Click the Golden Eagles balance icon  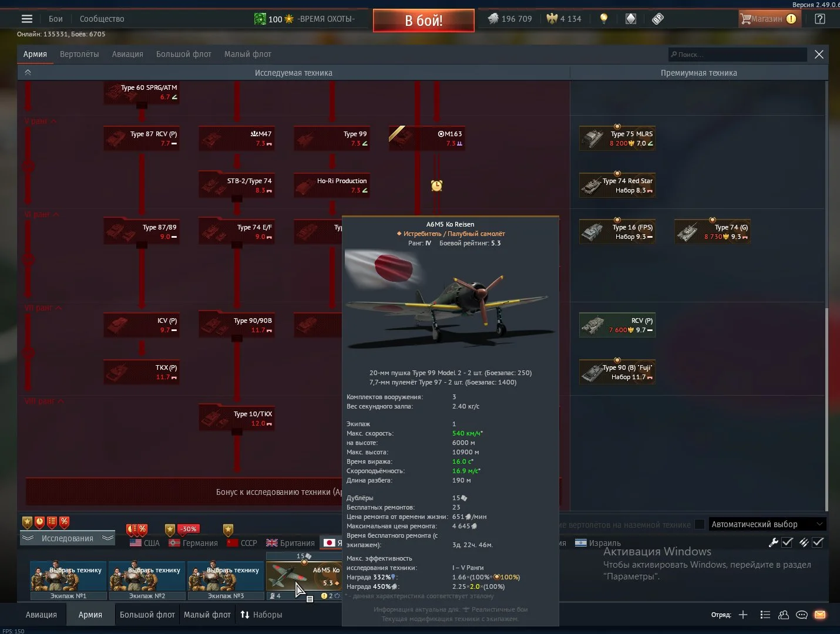click(552, 19)
